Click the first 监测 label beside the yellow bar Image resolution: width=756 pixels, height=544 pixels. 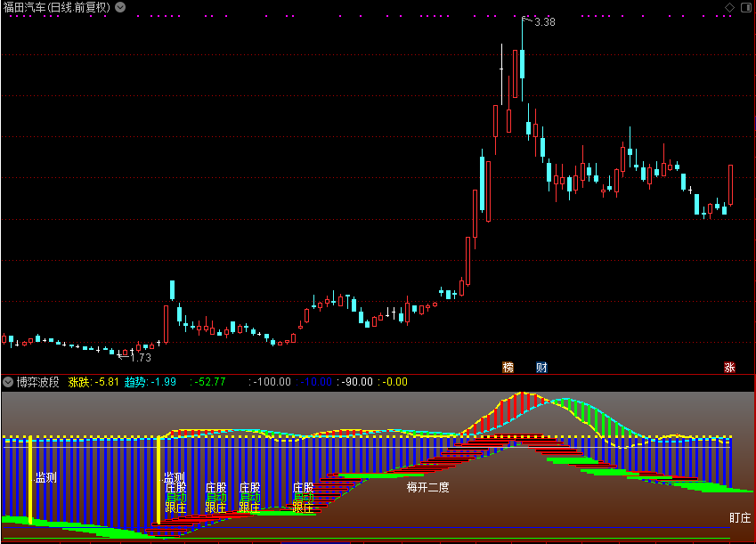pos(45,477)
